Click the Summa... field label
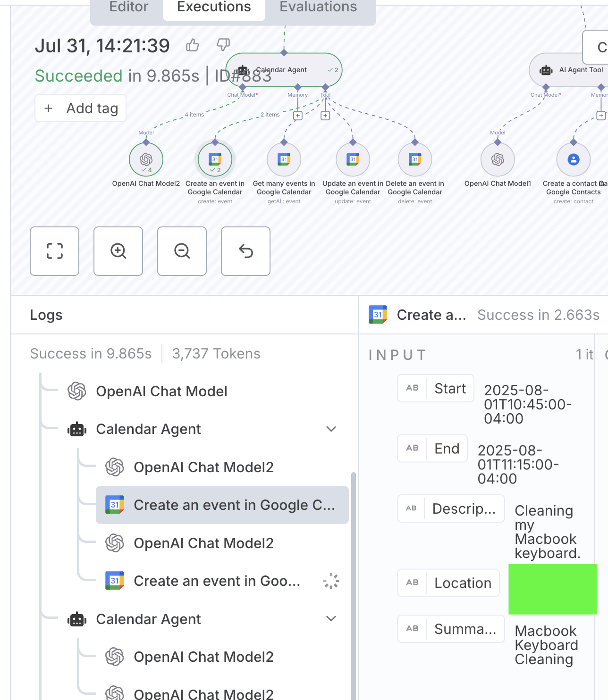The height and width of the screenshot is (700, 608). tap(451, 629)
